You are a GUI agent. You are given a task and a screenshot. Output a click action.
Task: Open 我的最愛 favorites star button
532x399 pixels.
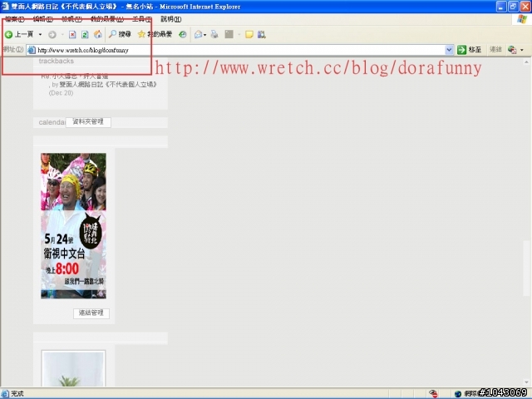click(155, 34)
